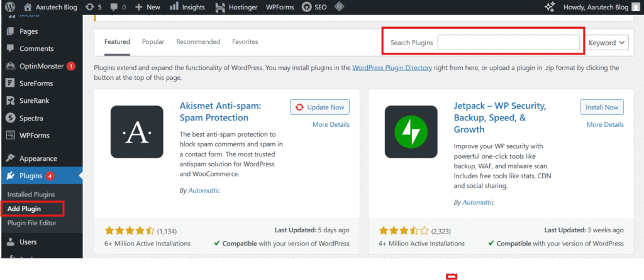Click "Last Updated: 3 weeks ago" text
Image resolution: width=644 pixels, height=280 pixels.
coord(584,230)
